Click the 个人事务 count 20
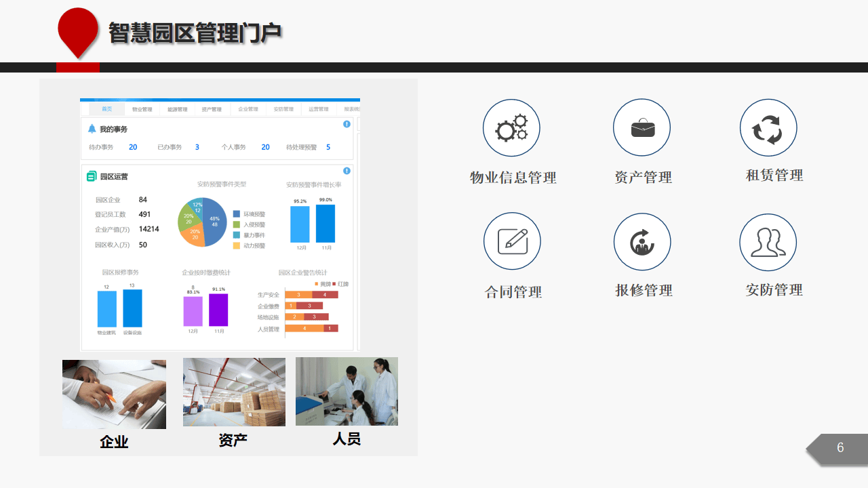The height and width of the screenshot is (488, 868). [x=266, y=147]
